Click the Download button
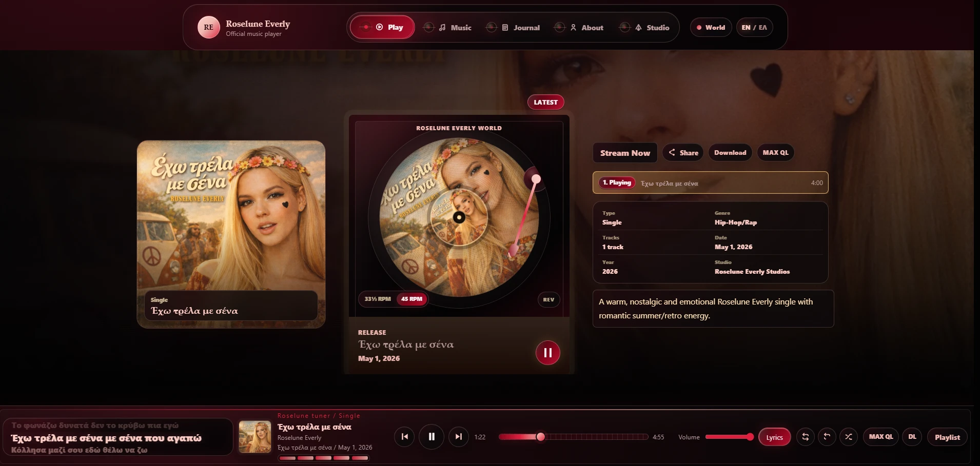The width and height of the screenshot is (980, 466). (730, 152)
